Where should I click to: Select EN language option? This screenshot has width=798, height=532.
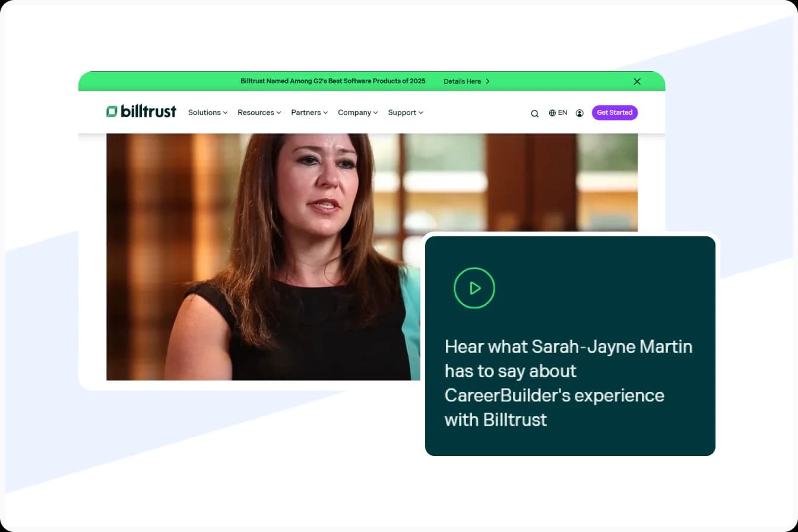tap(562, 112)
